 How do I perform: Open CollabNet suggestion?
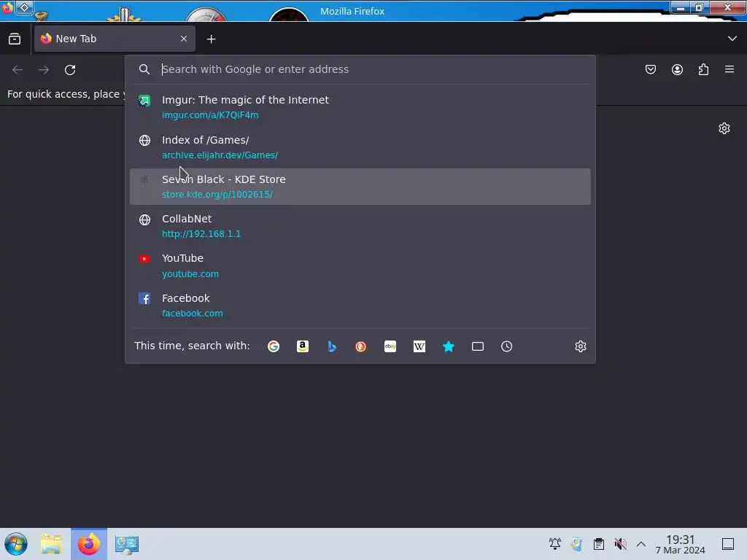coord(360,226)
